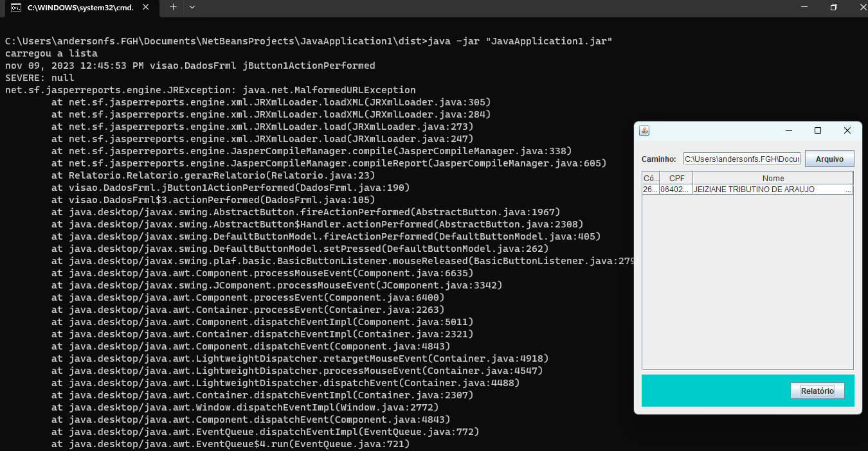Select the CPF cell starting with 06402

click(676, 190)
